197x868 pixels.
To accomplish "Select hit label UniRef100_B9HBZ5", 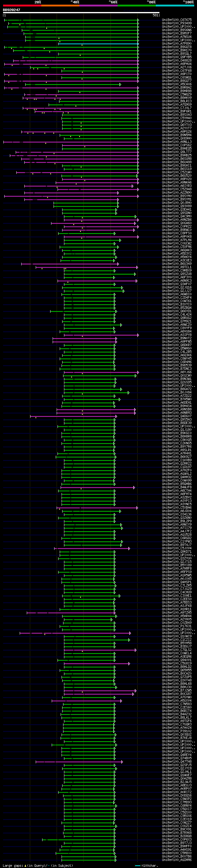I will (x=177, y=155).
